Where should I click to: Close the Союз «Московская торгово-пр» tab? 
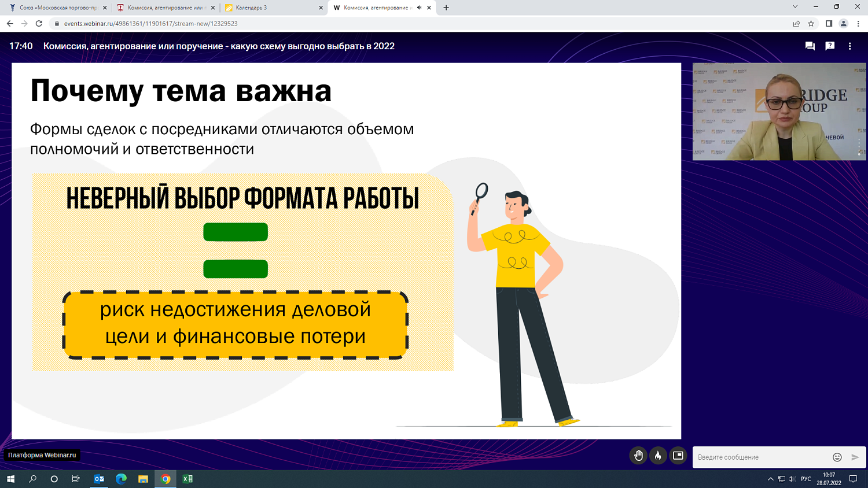tap(105, 8)
